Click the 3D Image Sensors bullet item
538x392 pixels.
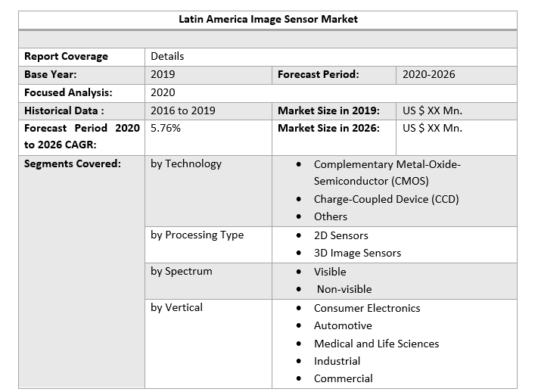click(357, 253)
